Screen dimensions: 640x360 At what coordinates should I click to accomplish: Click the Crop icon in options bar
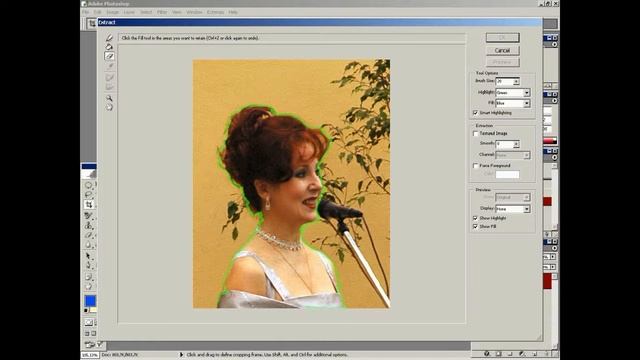(x=92, y=24)
